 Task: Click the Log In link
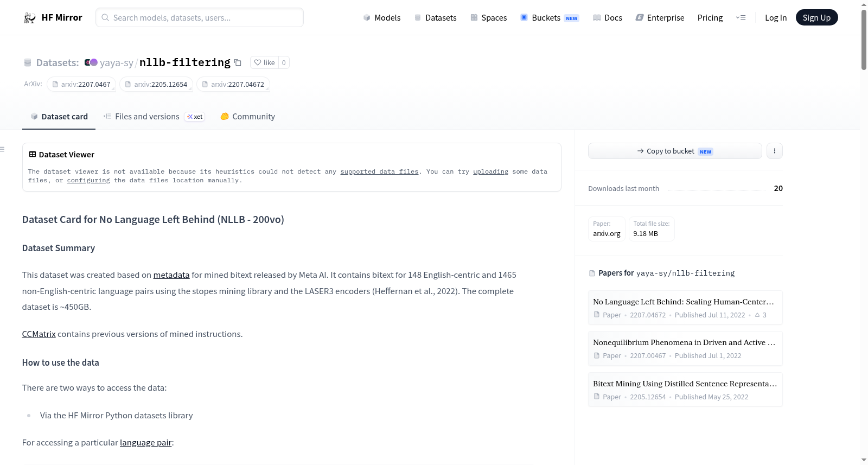pos(776,17)
